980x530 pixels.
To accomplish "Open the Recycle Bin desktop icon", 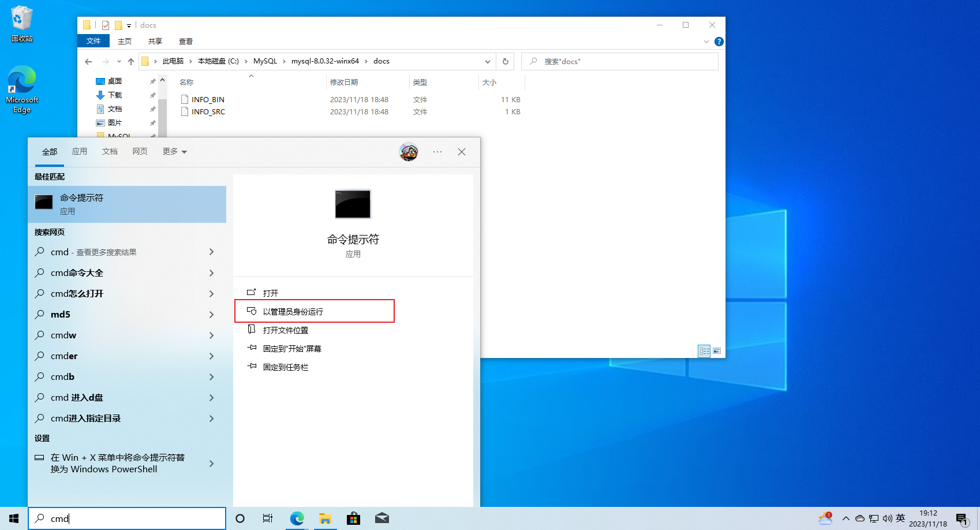I will pos(22,24).
